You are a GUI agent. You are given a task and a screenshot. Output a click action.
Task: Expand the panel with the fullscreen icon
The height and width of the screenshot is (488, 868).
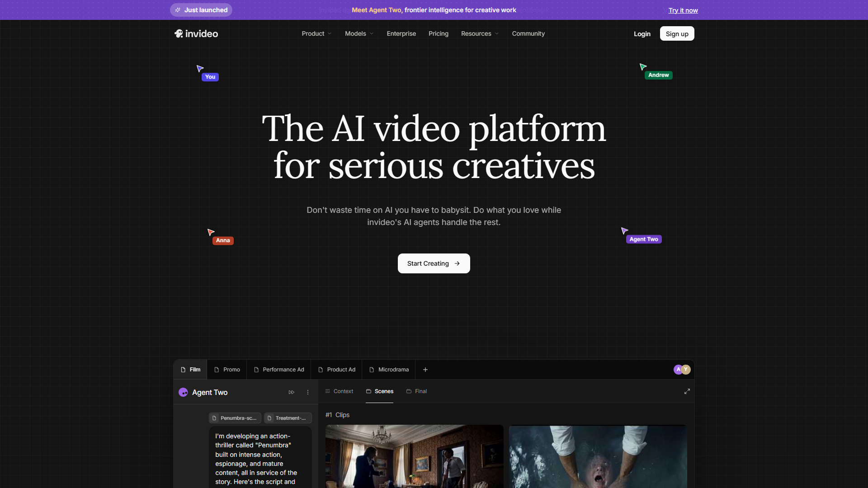687,391
